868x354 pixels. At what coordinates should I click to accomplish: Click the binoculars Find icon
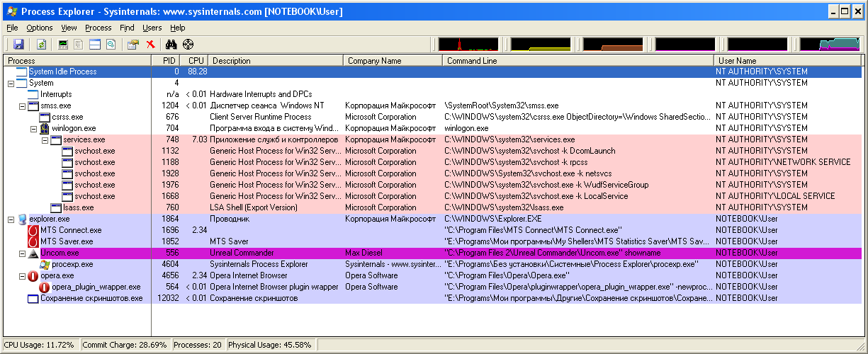pos(170,45)
